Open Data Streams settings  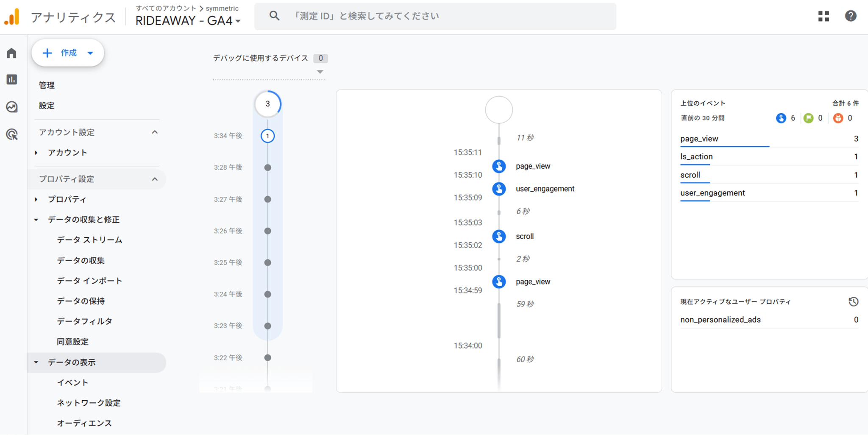89,240
